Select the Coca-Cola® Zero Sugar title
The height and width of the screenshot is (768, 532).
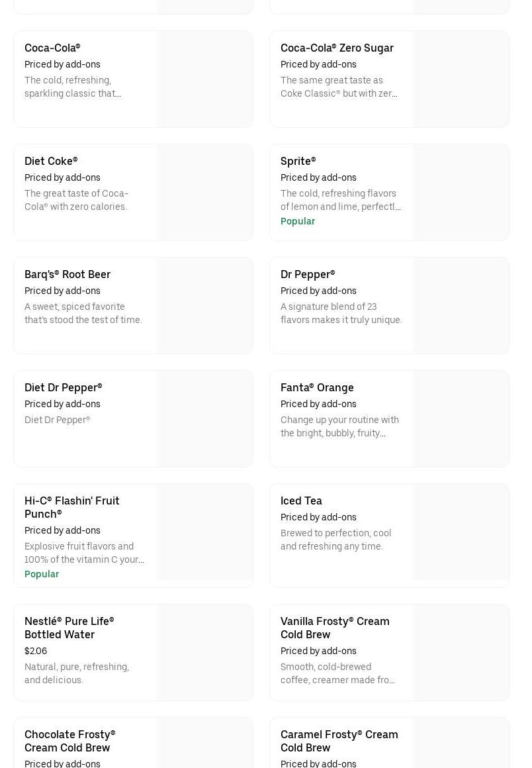tap(337, 48)
